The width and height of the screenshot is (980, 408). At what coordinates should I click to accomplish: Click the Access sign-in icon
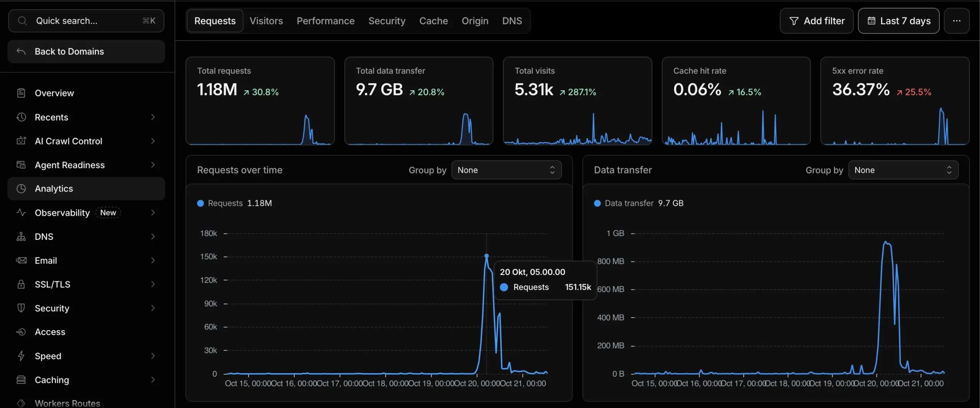[21, 332]
